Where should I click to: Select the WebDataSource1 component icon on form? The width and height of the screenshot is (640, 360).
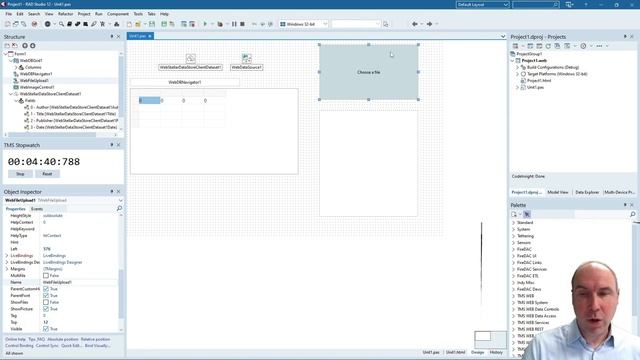click(247, 58)
